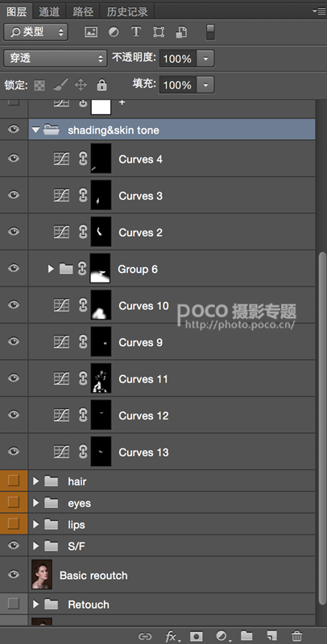Click the Curves 11 mask thumbnail

[101, 378]
